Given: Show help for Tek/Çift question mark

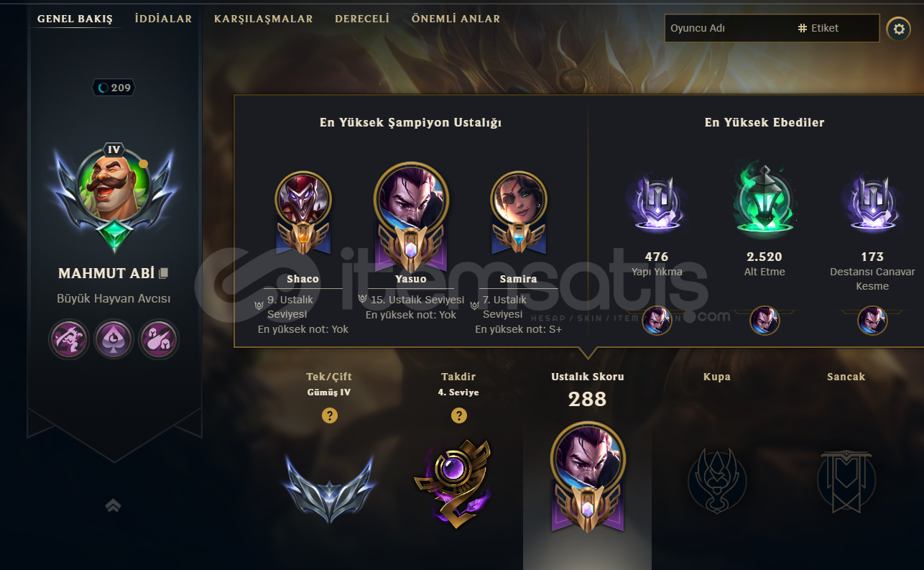Looking at the screenshot, I should (x=329, y=415).
